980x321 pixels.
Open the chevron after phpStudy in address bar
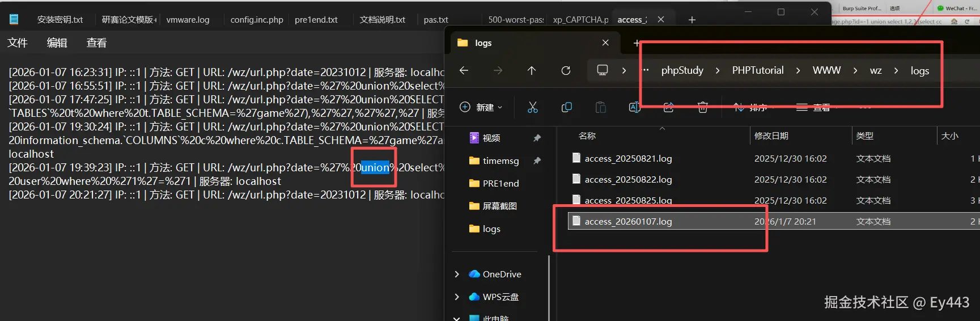point(718,70)
